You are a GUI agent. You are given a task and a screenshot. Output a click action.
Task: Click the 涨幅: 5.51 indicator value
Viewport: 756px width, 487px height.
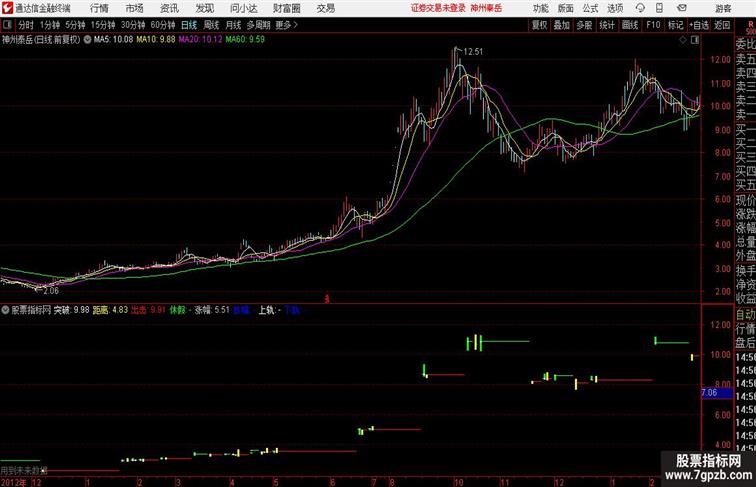212,310
